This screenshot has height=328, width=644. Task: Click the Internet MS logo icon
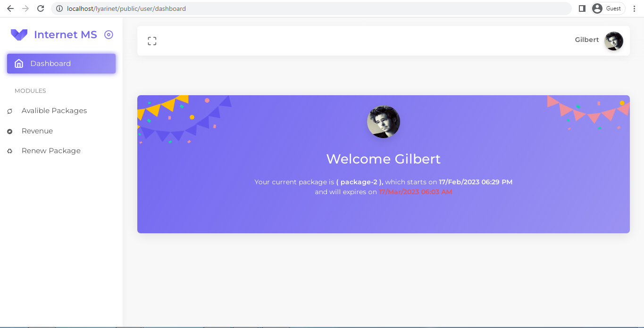coord(19,34)
